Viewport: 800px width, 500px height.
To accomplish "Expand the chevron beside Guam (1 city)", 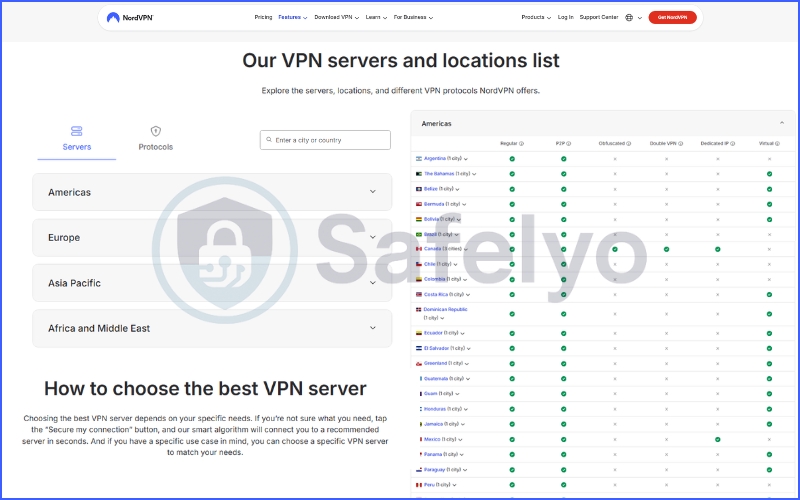I will coord(457,394).
